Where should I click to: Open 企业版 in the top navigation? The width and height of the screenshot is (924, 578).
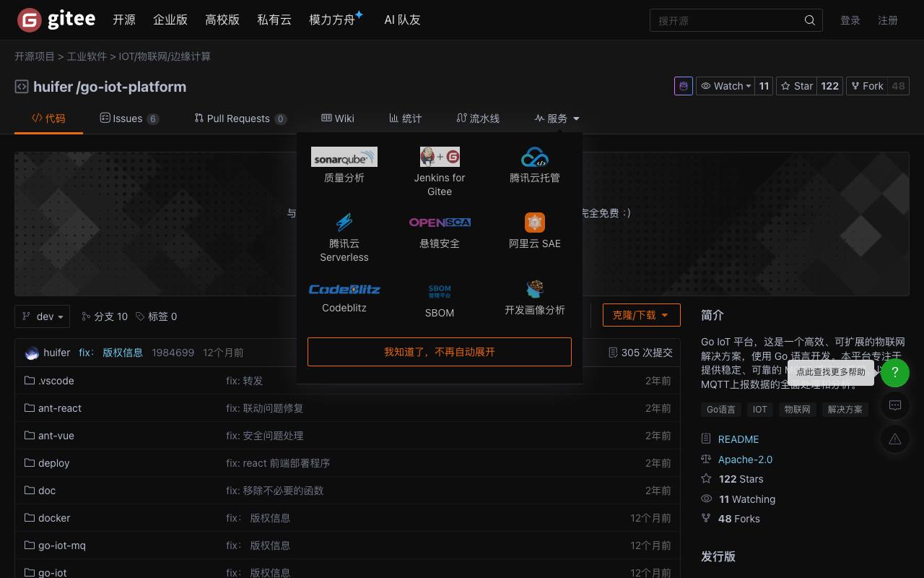[x=170, y=20]
